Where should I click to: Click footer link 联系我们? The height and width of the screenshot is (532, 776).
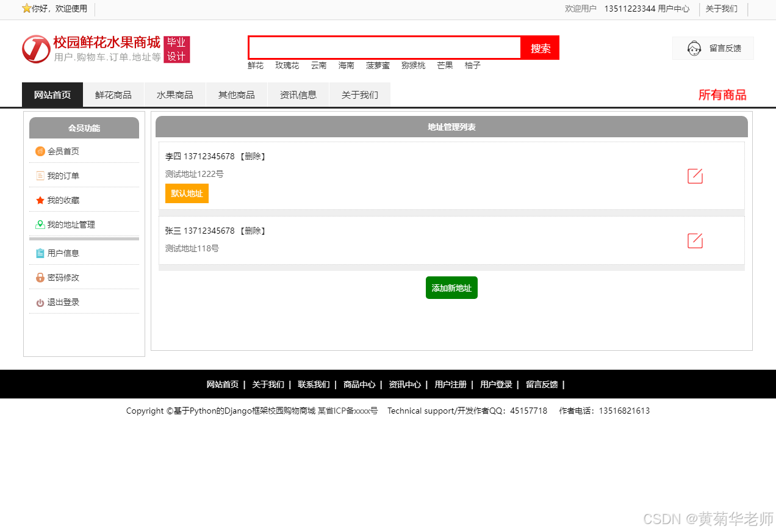click(x=314, y=384)
